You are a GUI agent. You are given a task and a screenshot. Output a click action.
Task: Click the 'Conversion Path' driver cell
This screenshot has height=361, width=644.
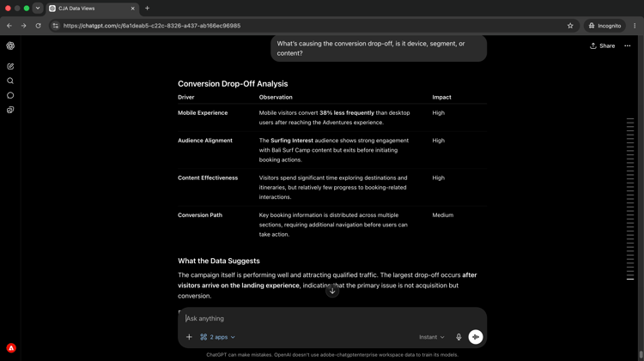pos(200,215)
